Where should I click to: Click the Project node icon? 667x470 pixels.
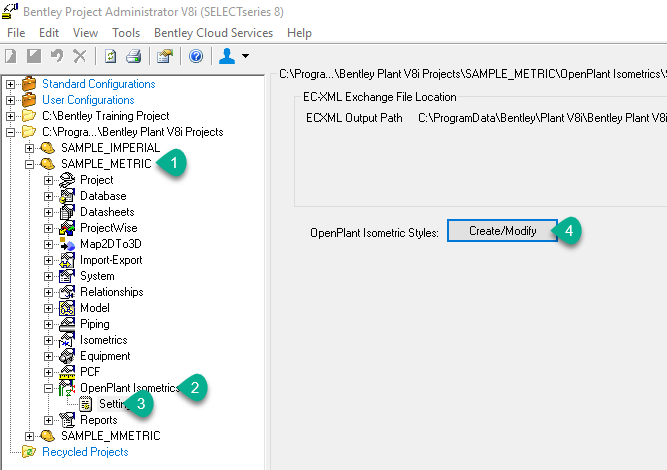(x=67, y=180)
